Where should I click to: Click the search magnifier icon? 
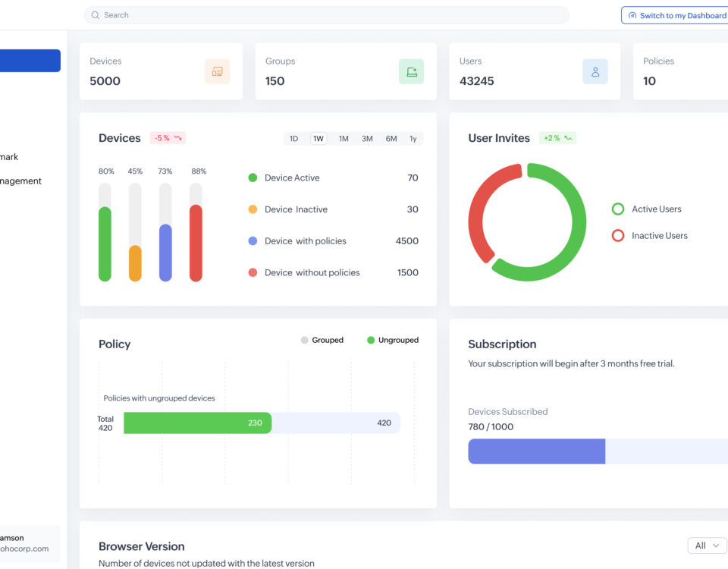click(x=96, y=15)
